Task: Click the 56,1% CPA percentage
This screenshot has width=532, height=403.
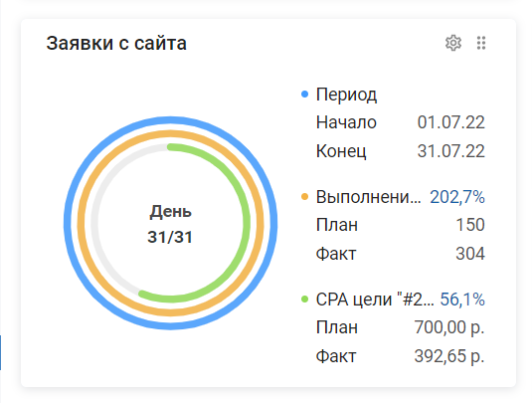Action: [x=462, y=300]
